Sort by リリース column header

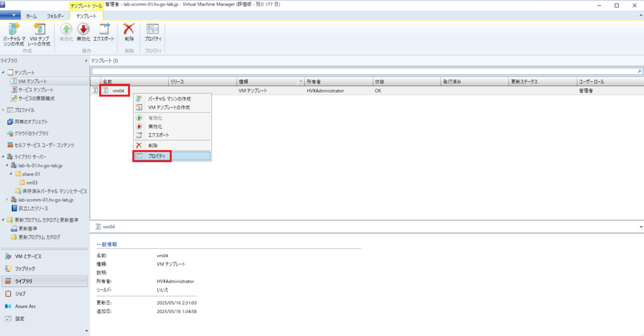pyautogui.click(x=202, y=81)
